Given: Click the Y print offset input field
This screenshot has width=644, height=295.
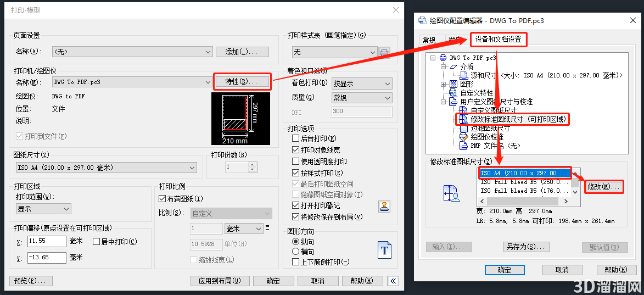Looking at the screenshot, I should click(47, 258).
